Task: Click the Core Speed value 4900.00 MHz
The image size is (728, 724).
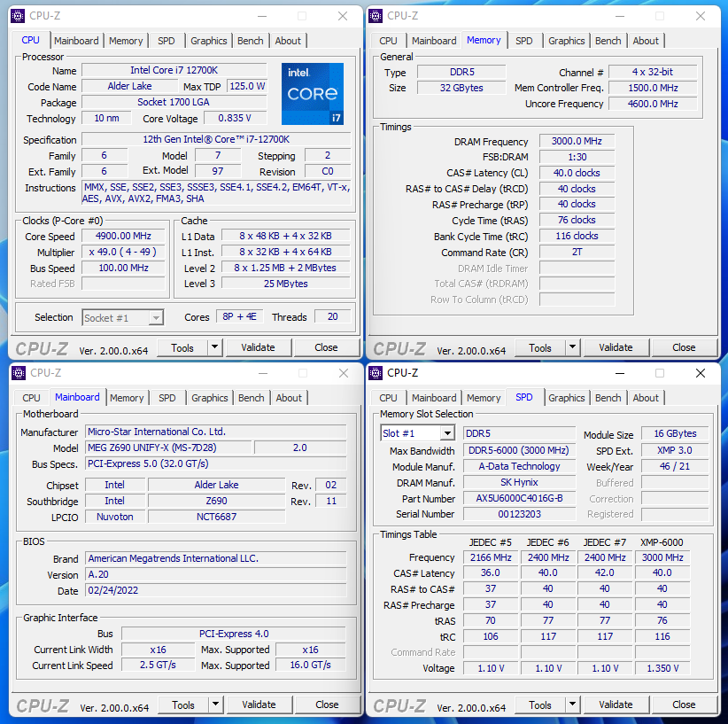Action: click(123, 236)
